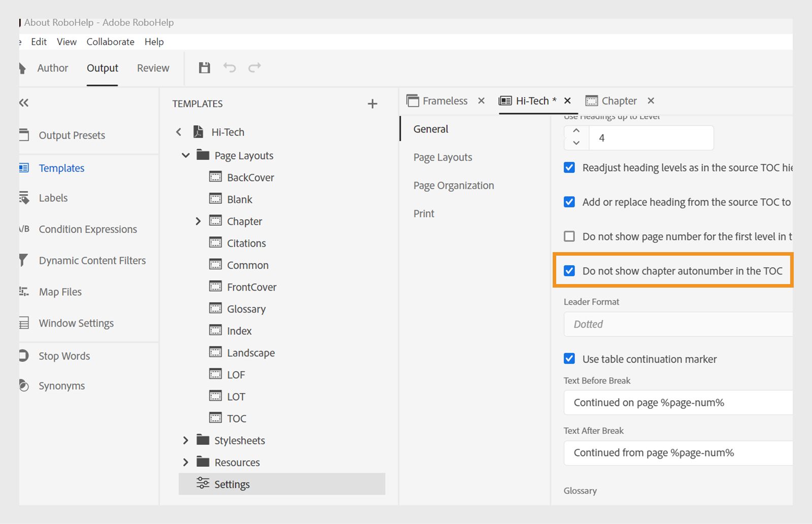Screen dimensions: 812x524
Task: Select Page Layouts settings section
Action: tap(443, 157)
